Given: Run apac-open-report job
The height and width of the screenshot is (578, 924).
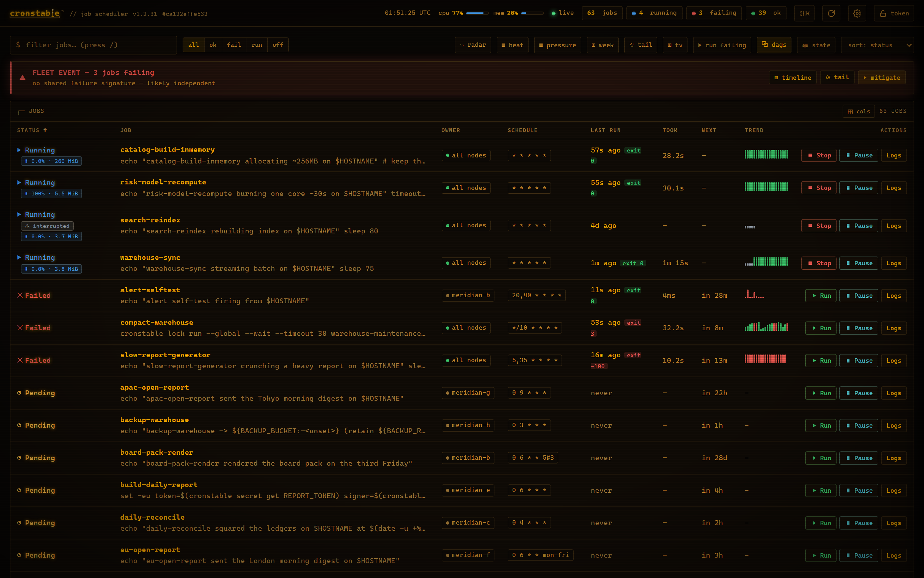Looking at the screenshot, I should [821, 393].
